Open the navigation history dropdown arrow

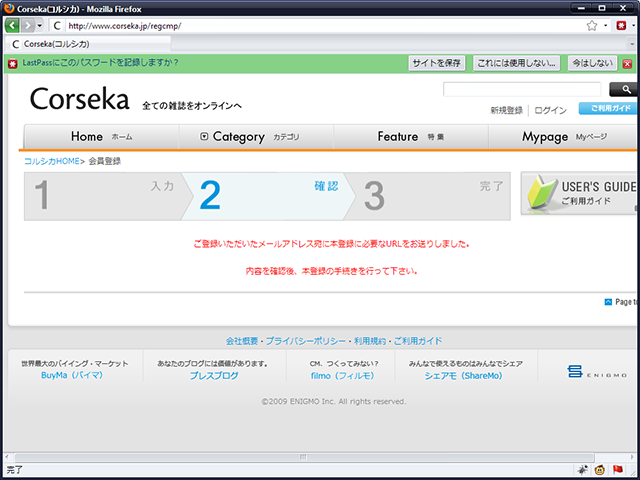pyautogui.click(x=40, y=26)
